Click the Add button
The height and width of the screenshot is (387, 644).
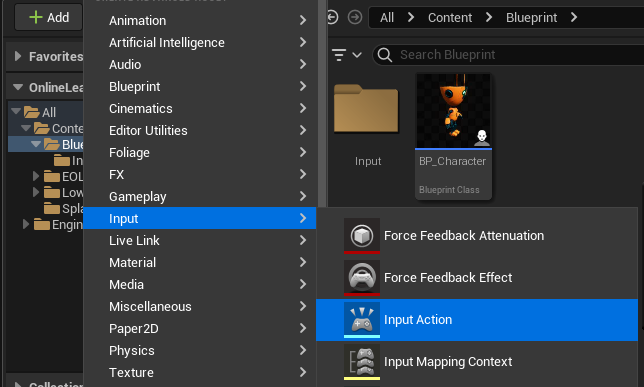pyautogui.click(x=48, y=17)
